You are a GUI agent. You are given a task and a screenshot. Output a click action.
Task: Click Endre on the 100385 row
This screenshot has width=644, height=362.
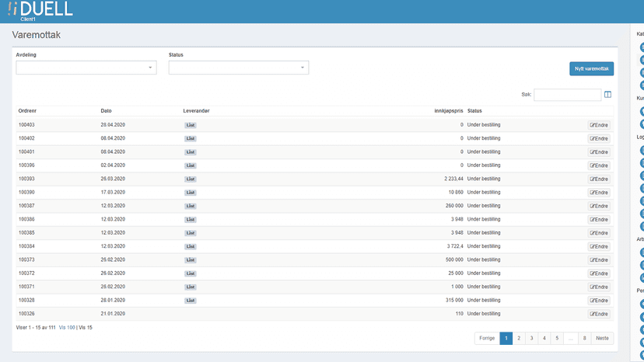tap(599, 233)
